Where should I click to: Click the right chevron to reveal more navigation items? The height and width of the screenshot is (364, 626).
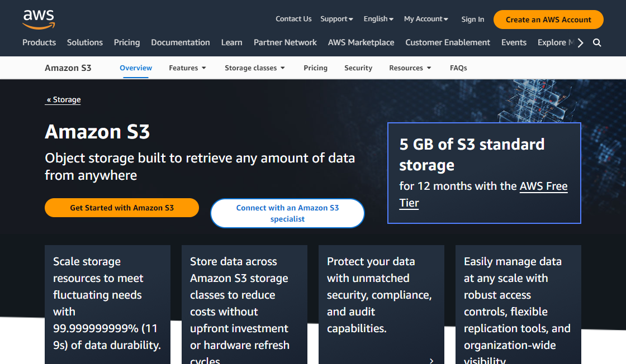tap(580, 42)
